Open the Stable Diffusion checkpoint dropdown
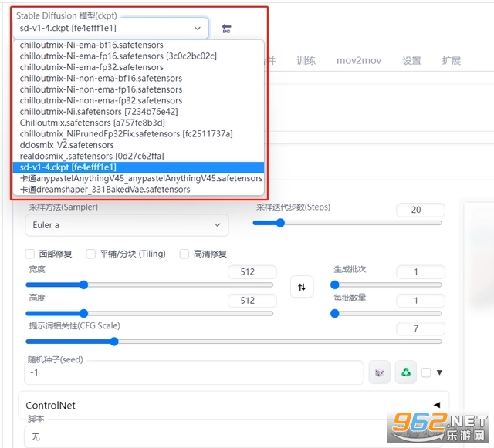Image resolution: width=494 pixels, height=448 pixels. [110, 29]
